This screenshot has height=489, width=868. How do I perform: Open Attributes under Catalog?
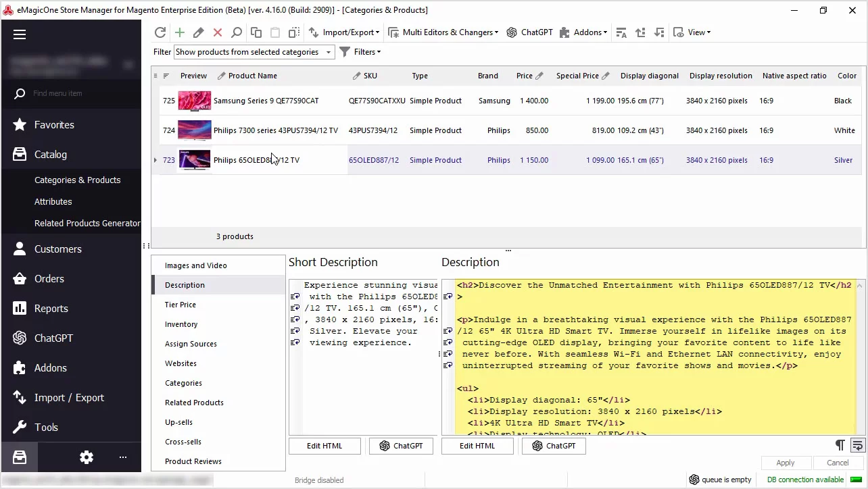[53, 202]
